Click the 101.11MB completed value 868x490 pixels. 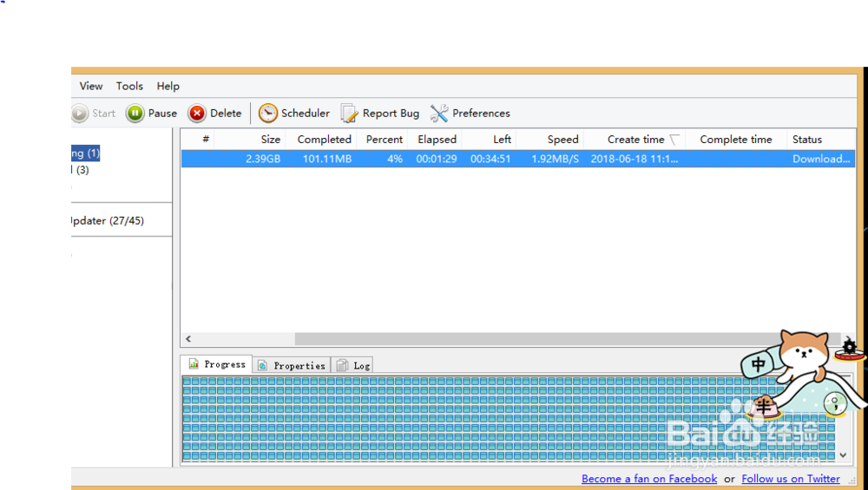327,160
